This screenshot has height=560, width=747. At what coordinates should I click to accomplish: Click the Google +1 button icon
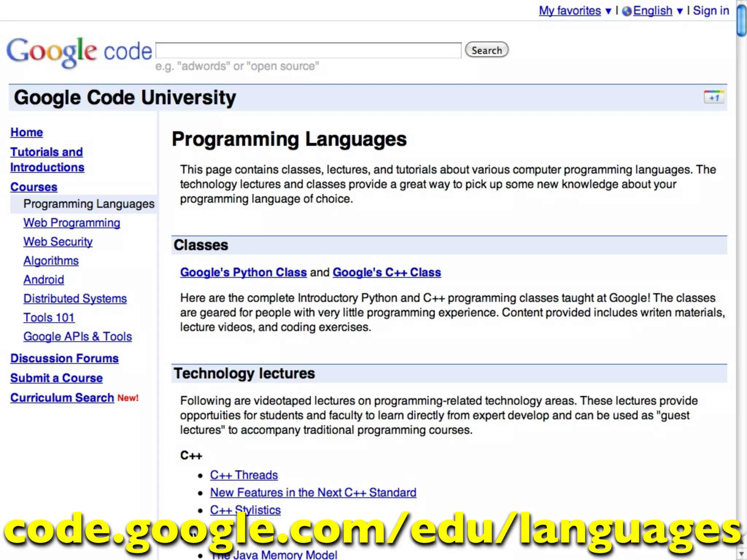(x=714, y=97)
